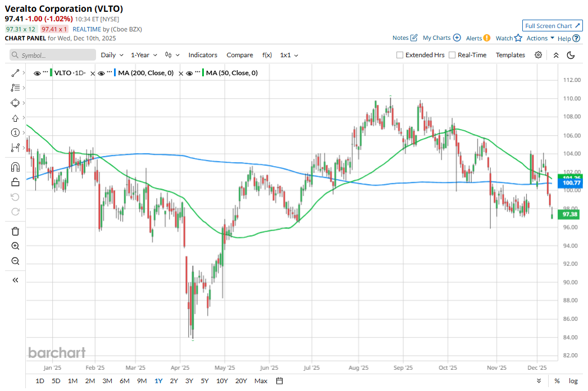Click the MA 50 green color swatch

(203, 73)
